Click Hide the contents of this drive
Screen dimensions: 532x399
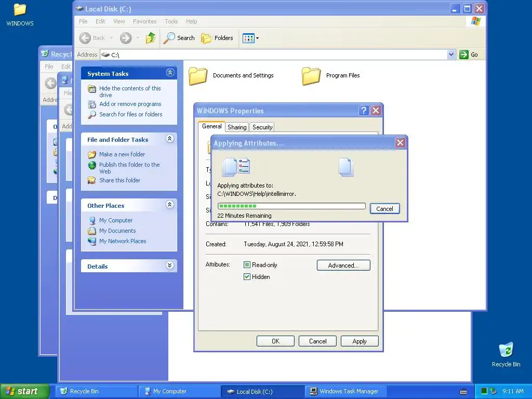[x=130, y=91]
